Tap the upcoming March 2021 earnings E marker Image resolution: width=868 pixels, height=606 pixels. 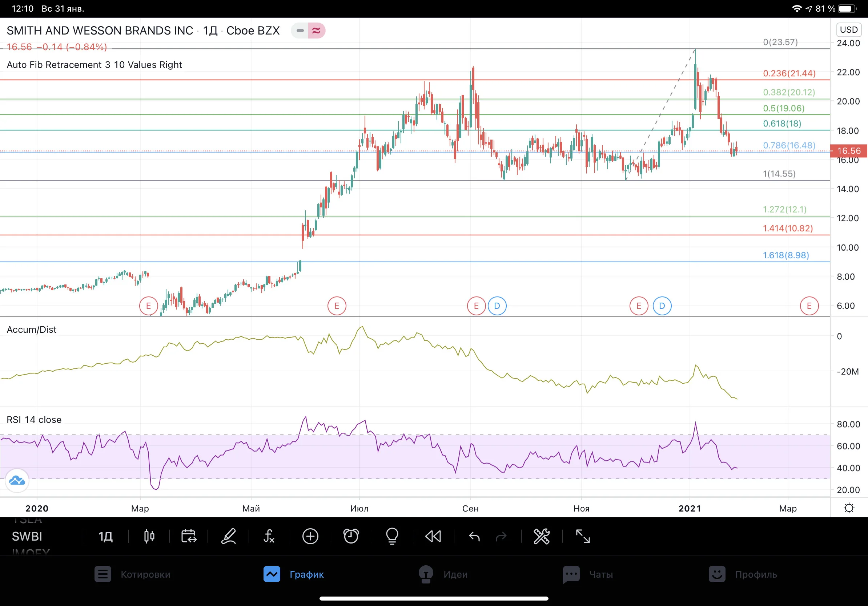[x=809, y=306]
